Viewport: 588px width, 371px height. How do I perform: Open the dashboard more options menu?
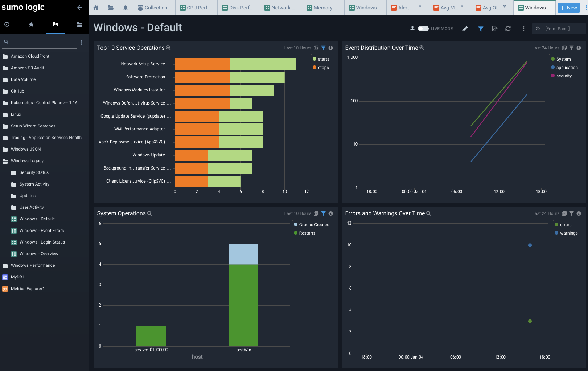tap(523, 29)
